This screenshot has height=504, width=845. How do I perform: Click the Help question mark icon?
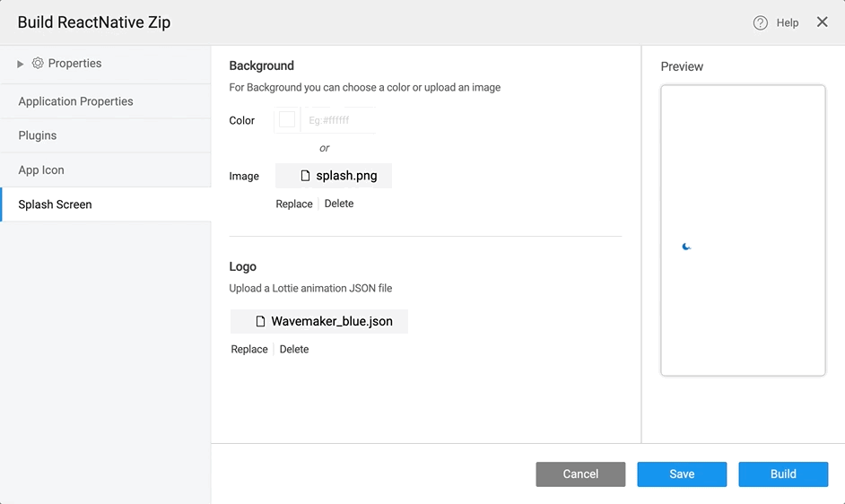760,23
